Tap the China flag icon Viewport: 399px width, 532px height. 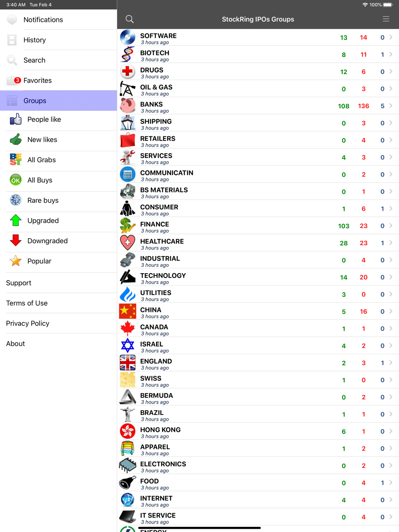click(128, 311)
